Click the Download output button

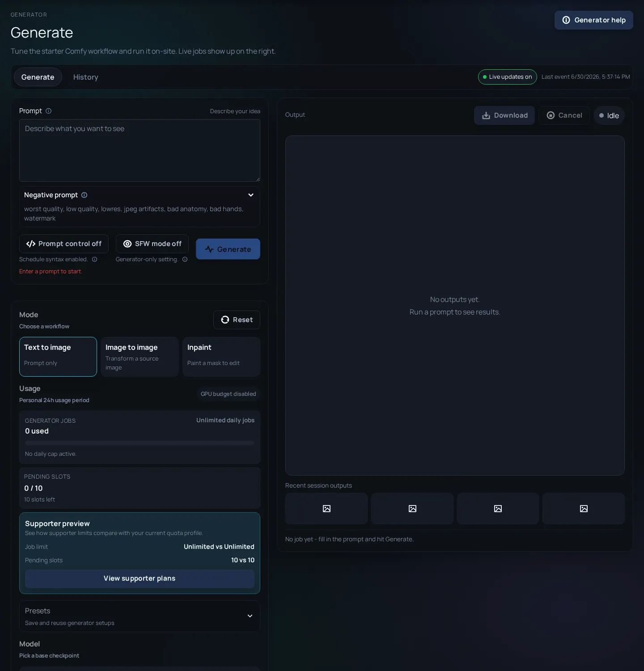click(504, 115)
